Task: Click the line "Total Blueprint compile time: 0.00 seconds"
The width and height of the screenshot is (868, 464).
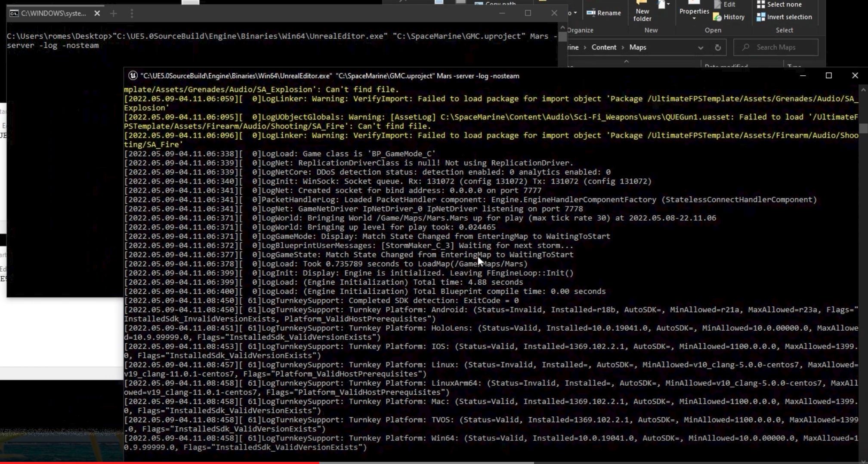Action: point(365,291)
